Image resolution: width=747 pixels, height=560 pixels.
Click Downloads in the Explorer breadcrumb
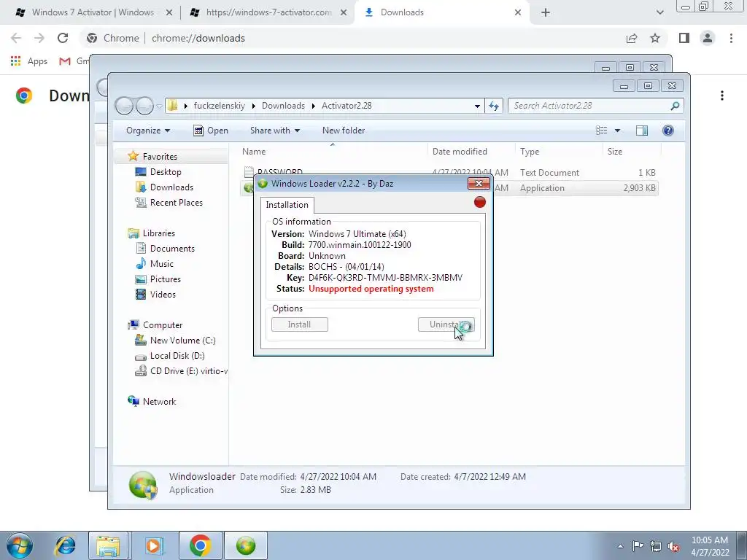tap(283, 106)
